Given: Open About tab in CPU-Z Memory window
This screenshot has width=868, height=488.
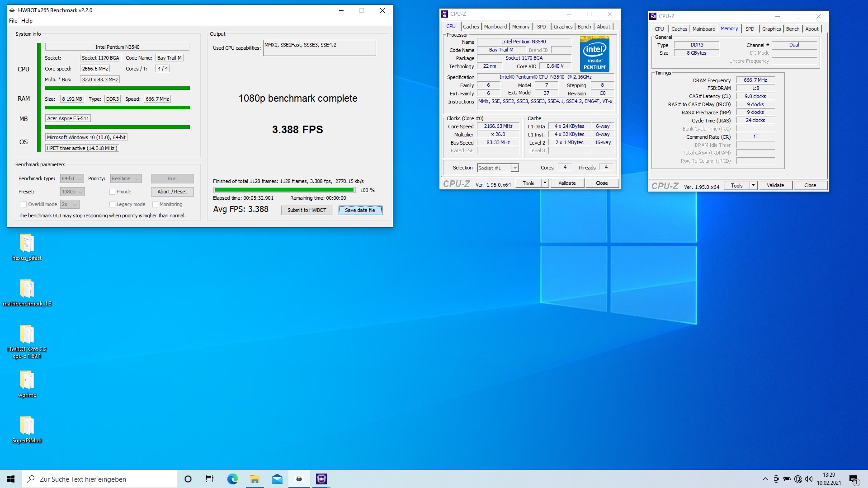Looking at the screenshot, I should click(x=812, y=29).
